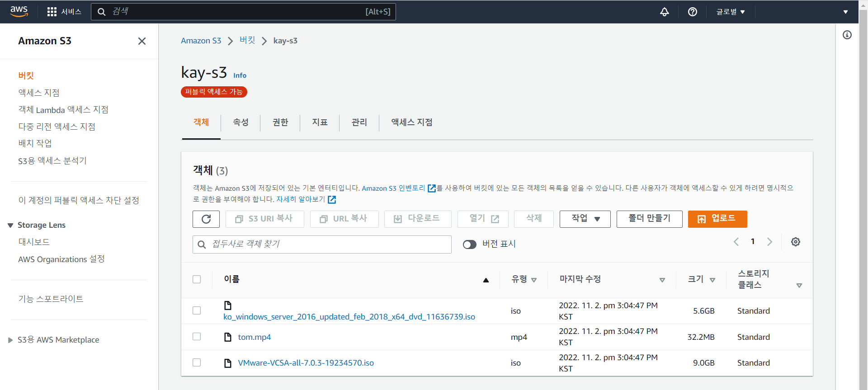Sort by 크기 column arrow

click(712, 280)
